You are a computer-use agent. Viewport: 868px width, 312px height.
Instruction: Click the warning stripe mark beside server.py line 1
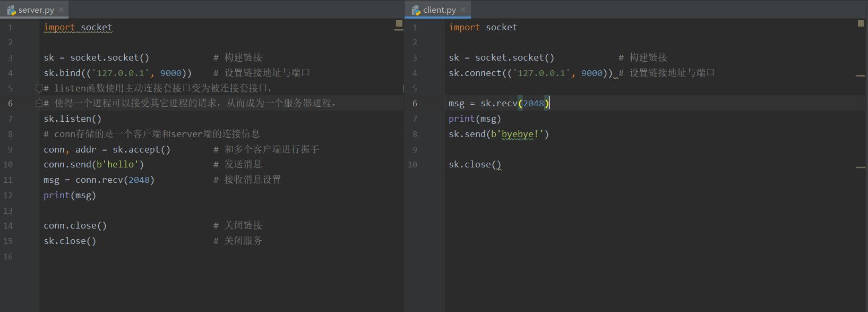pos(399,30)
